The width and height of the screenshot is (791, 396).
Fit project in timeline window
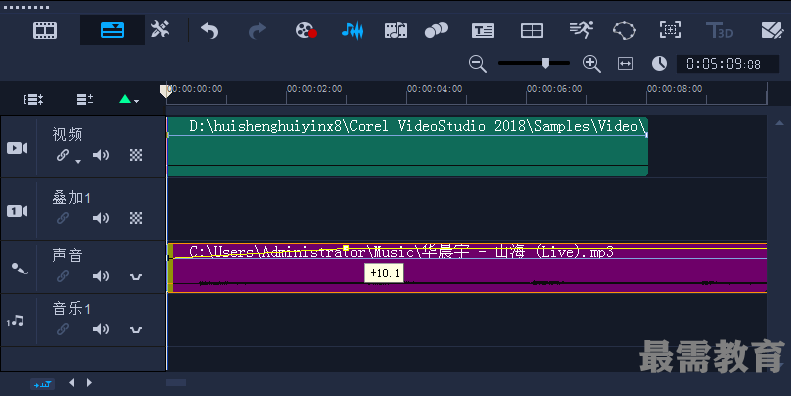(626, 64)
